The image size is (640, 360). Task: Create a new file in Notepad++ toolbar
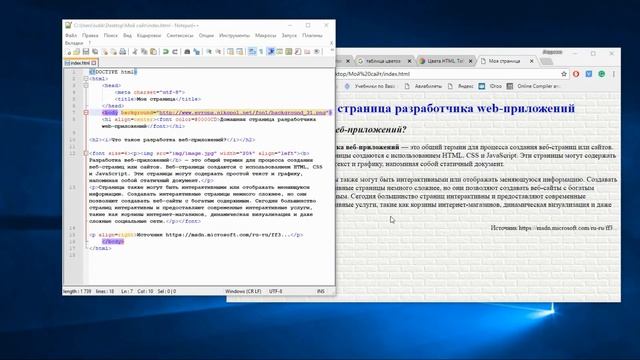click(68, 51)
